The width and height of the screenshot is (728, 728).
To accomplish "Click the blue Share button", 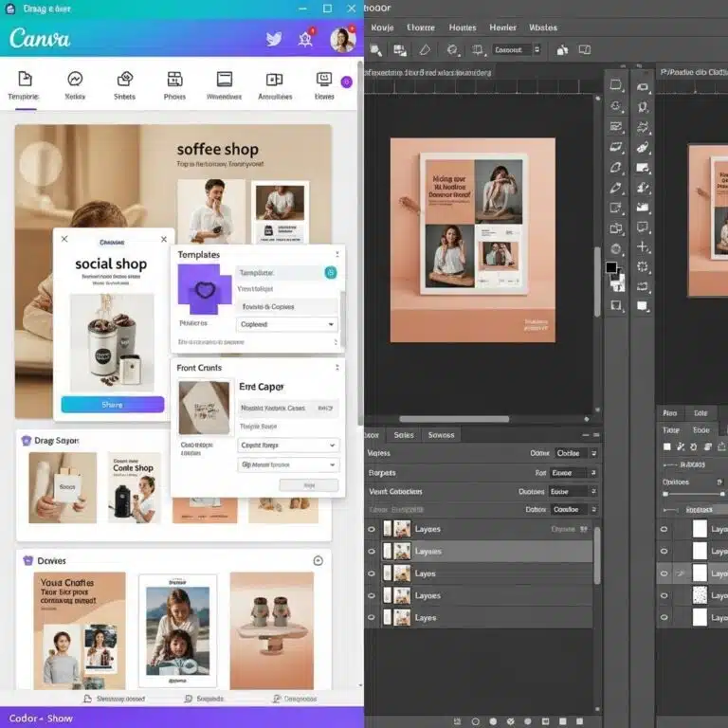I will 113,405.
